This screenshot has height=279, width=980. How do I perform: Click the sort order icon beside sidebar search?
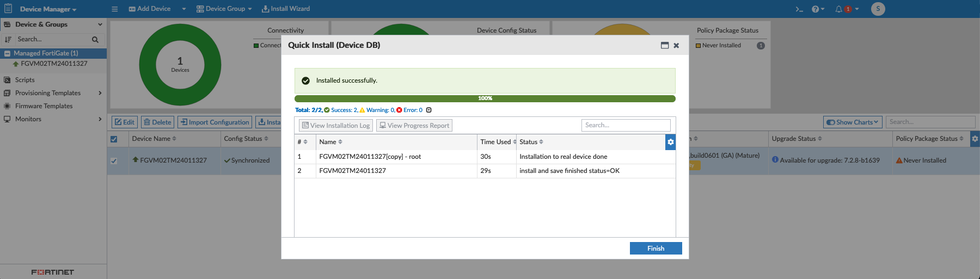8,40
